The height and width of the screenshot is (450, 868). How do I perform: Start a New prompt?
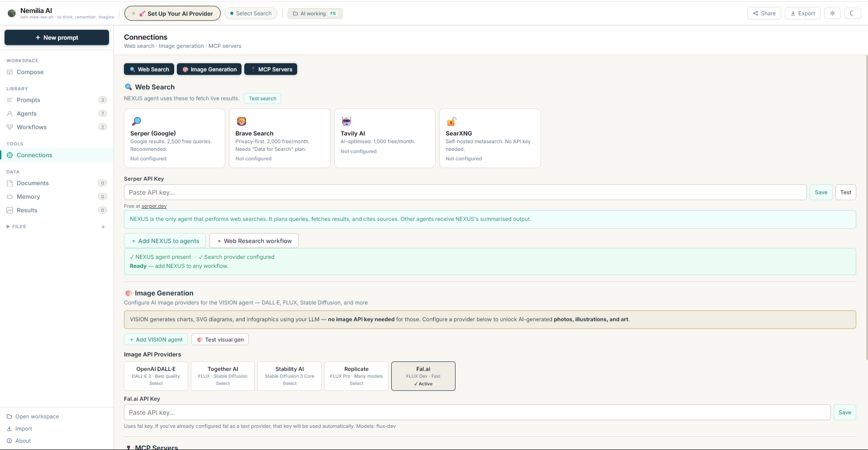coord(57,38)
